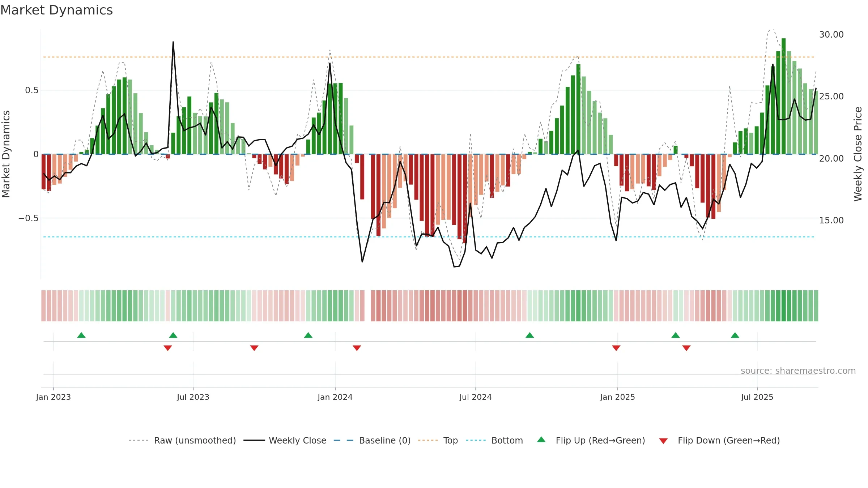Screen dimensions: 868x488
Task: Click the 20.00 price tick on right axis
Action: point(831,158)
